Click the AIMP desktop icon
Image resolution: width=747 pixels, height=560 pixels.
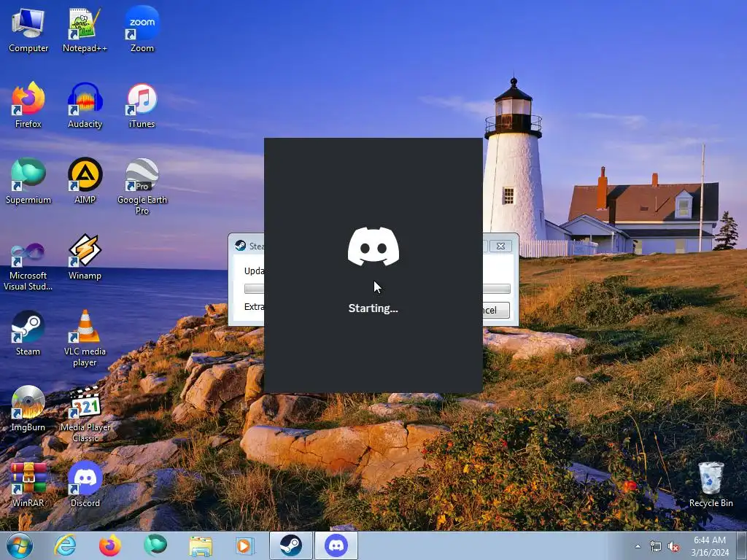click(85, 182)
